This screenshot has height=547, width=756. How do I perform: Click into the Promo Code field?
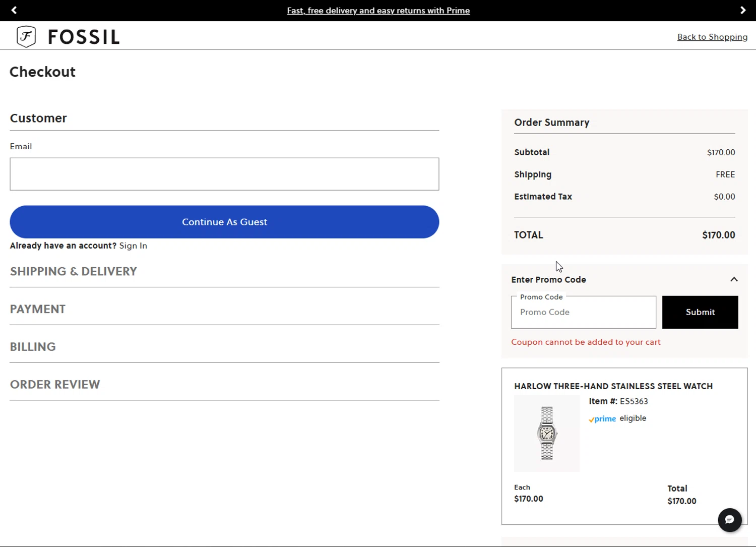(583, 313)
